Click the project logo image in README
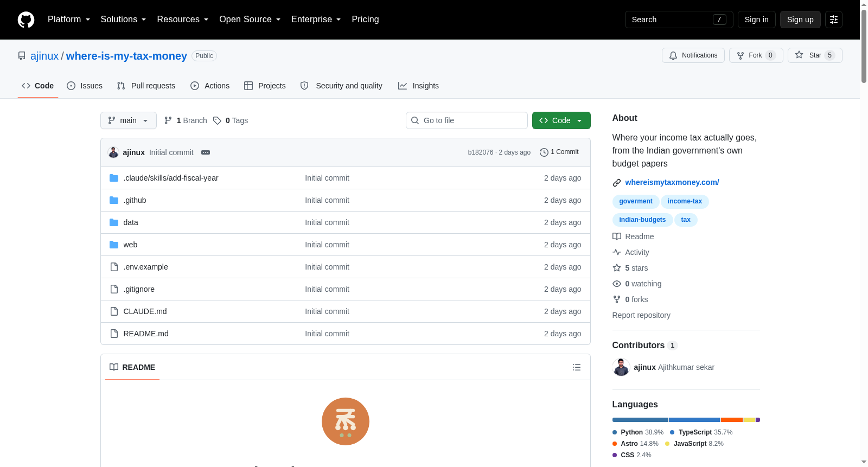 pos(346,421)
